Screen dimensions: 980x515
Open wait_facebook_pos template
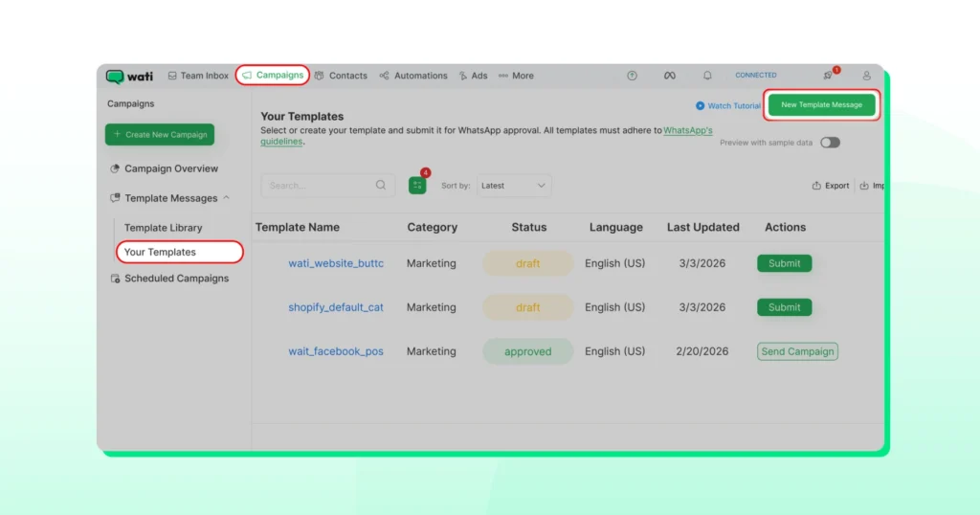point(336,351)
